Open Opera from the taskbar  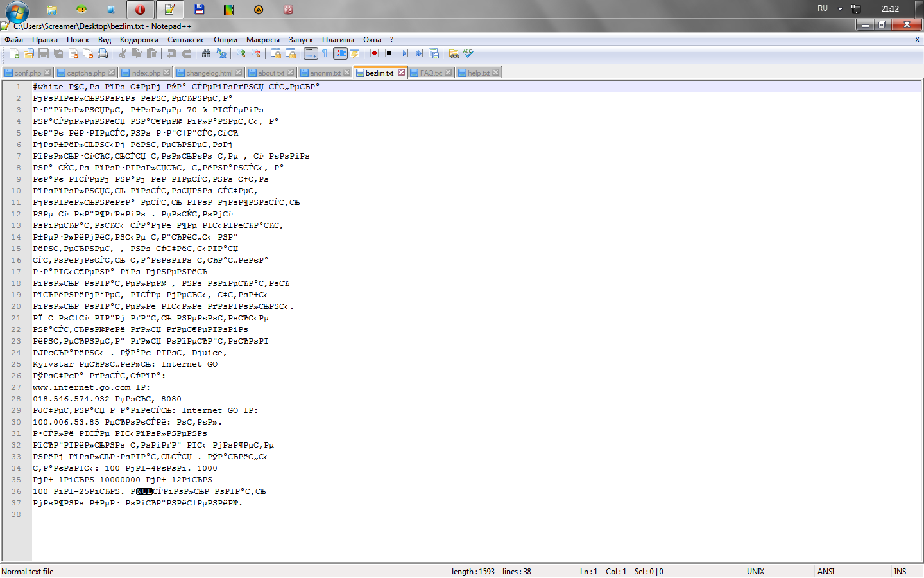140,10
